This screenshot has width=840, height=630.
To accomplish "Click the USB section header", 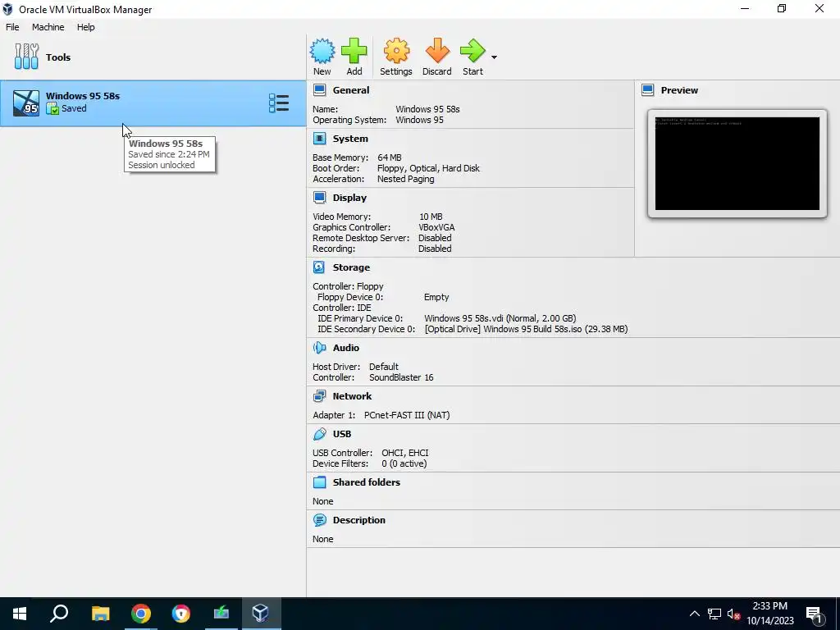I will 342,434.
